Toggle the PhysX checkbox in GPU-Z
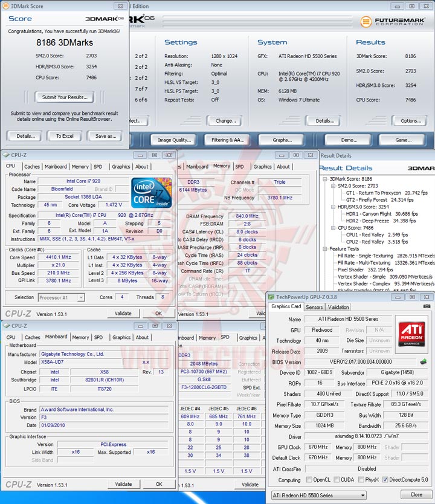The height and width of the screenshot is (504, 435). point(361,480)
